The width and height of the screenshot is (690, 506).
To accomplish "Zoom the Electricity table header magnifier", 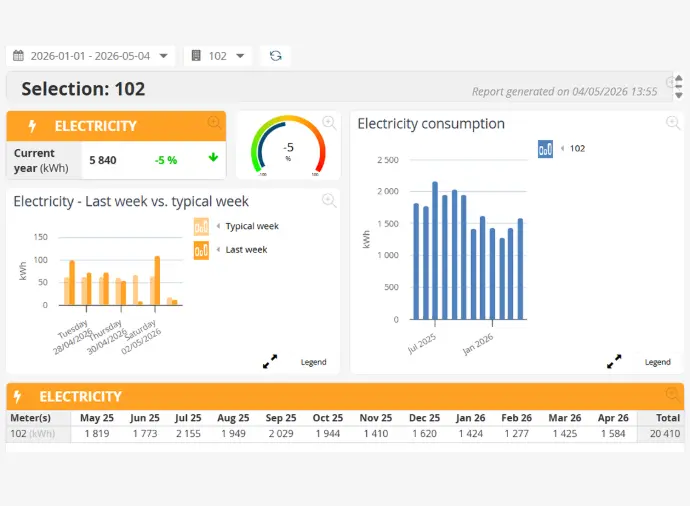I will click(672, 394).
